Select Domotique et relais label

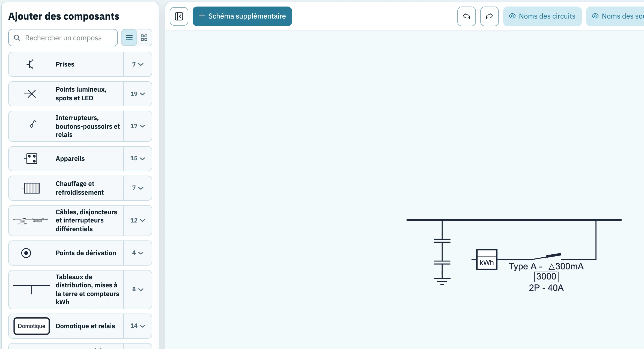[85, 326]
